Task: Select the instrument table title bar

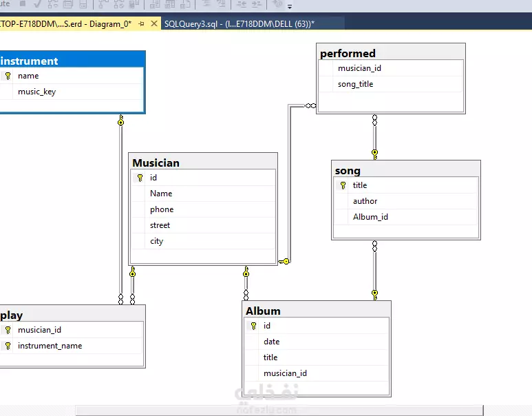Action: point(72,61)
